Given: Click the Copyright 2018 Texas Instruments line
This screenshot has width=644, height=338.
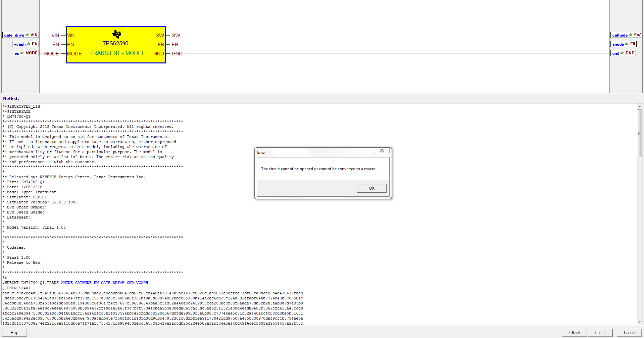Looking at the screenshot, I should pyautogui.click(x=88, y=127).
